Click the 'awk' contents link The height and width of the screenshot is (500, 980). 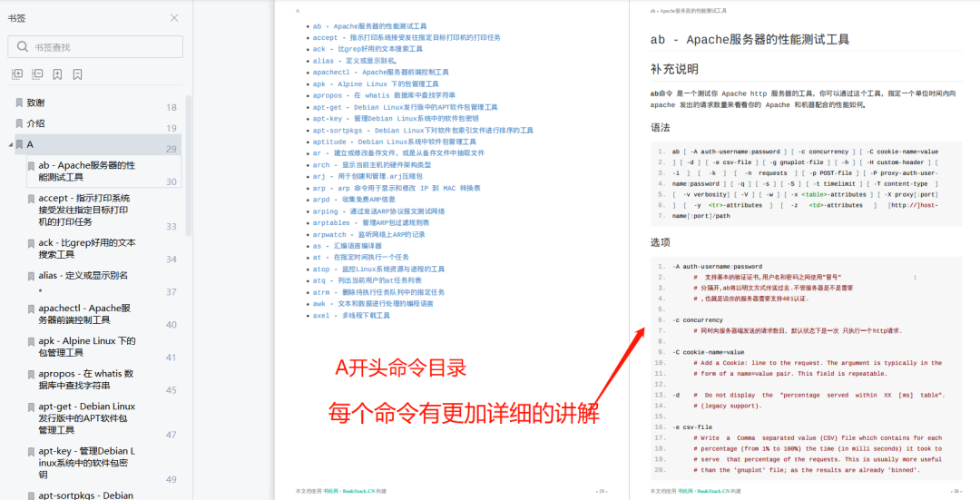pos(373,304)
